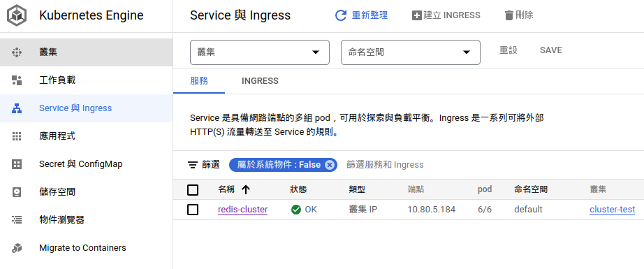
Task: Click the 應用程式 grid icon
Action: point(17,136)
